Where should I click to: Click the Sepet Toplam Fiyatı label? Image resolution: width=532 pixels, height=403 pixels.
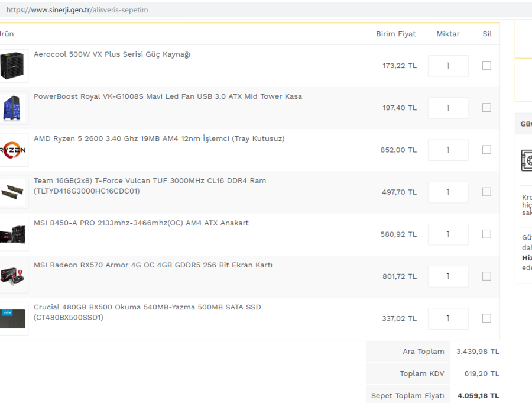click(407, 395)
